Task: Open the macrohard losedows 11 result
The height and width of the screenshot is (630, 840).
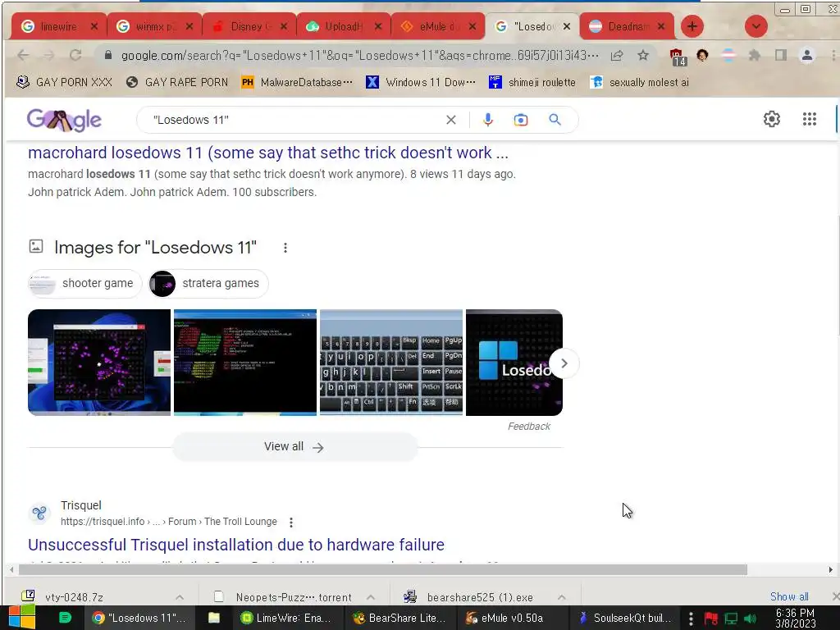Action: (268, 153)
